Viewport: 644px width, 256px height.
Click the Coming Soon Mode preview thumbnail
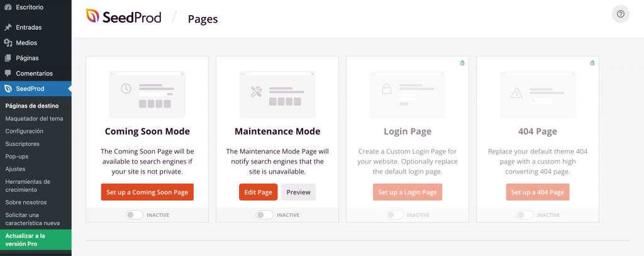click(x=147, y=94)
